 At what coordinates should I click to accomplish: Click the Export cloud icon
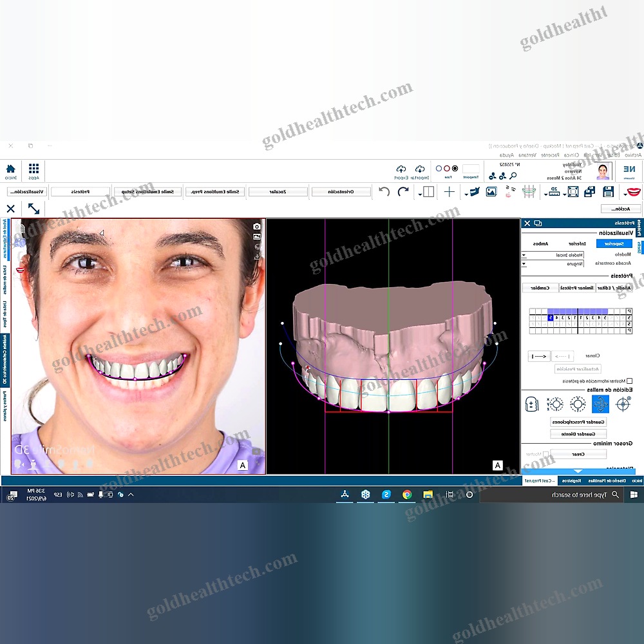[401, 169]
